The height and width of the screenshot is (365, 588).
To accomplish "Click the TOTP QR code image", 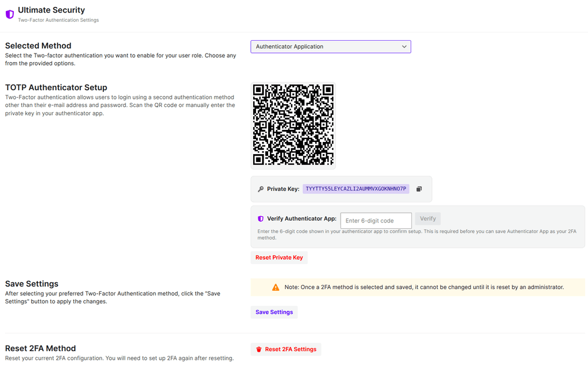I will pyautogui.click(x=293, y=125).
